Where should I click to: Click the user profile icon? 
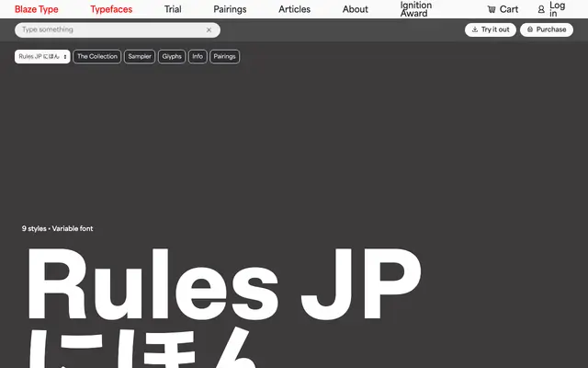tap(541, 9)
